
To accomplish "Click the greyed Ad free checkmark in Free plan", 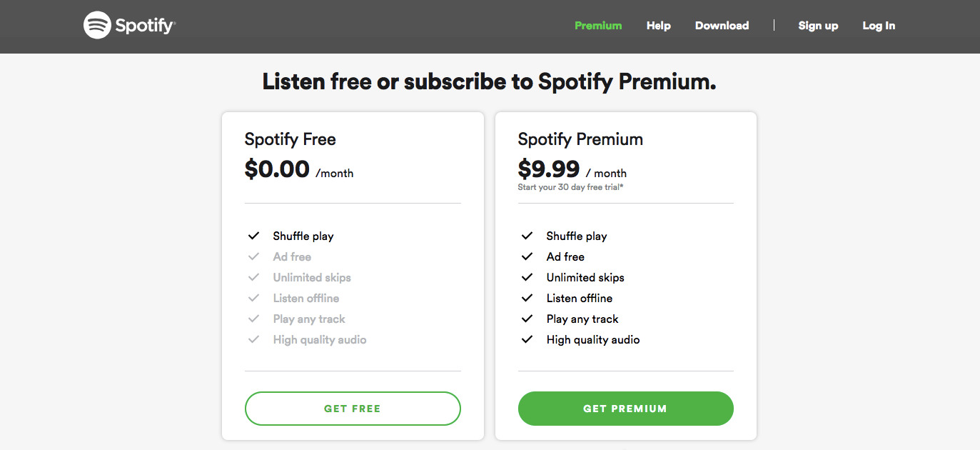I will [x=253, y=256].
